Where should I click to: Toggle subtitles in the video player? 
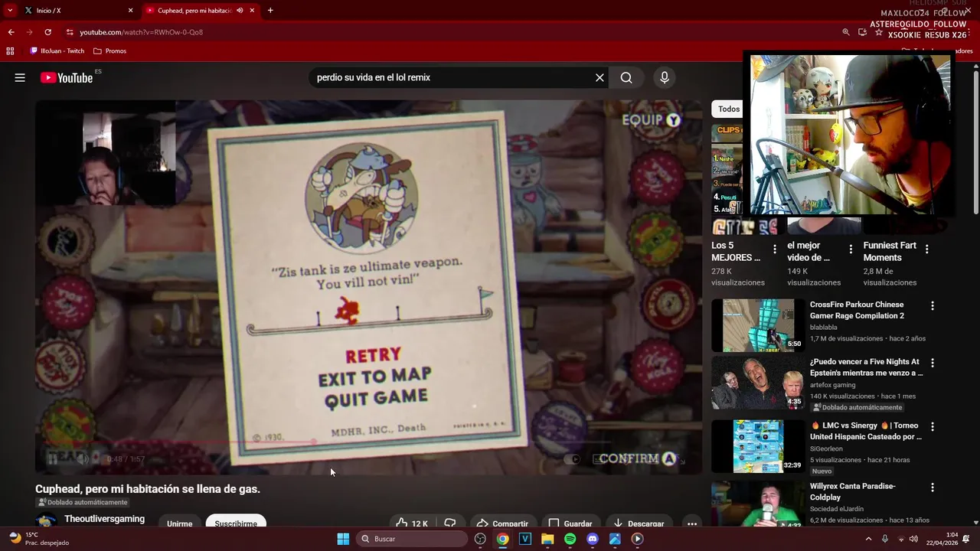pos(600,459)
